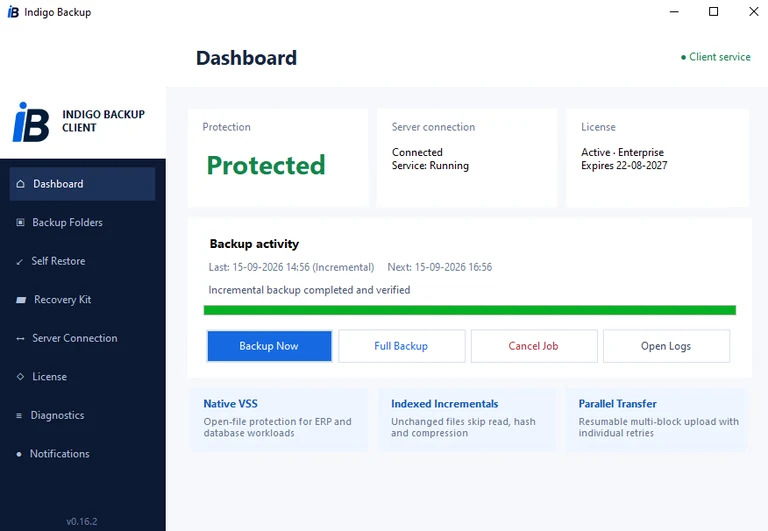Open Self Restore page
Screen dimensions: 768x531
(x=82, y=261)
